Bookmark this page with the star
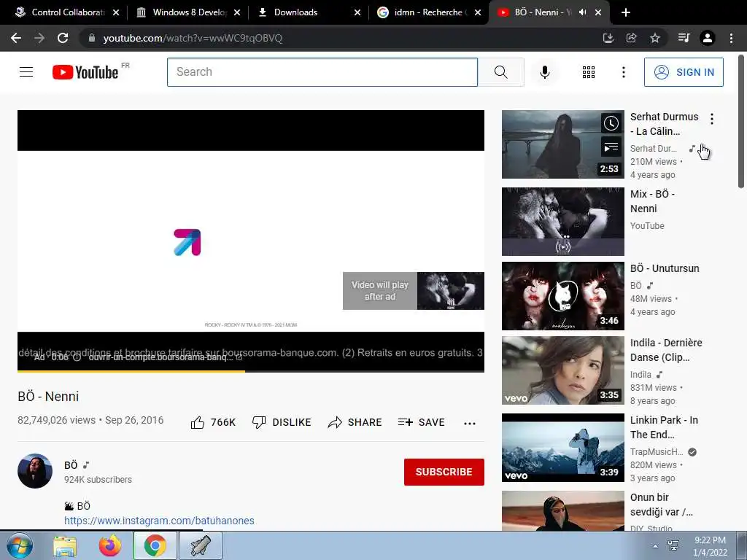This screenshot has height=560, width=747. point(655,38)
